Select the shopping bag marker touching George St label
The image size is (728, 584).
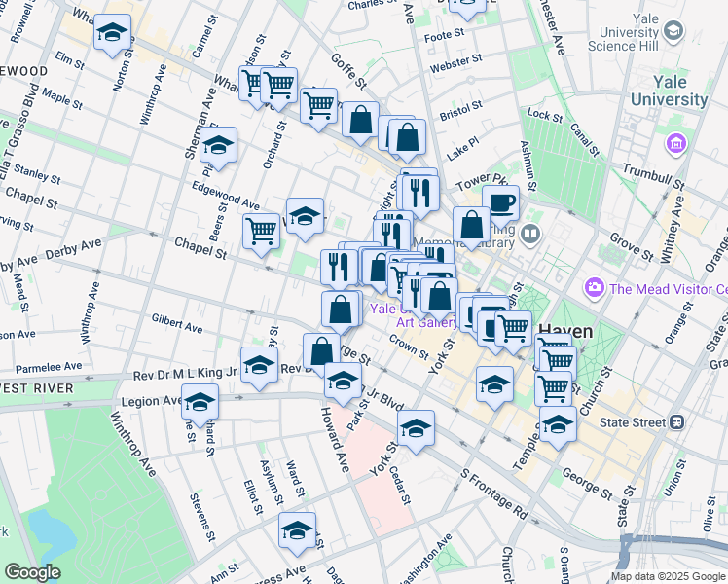point(321,354)
